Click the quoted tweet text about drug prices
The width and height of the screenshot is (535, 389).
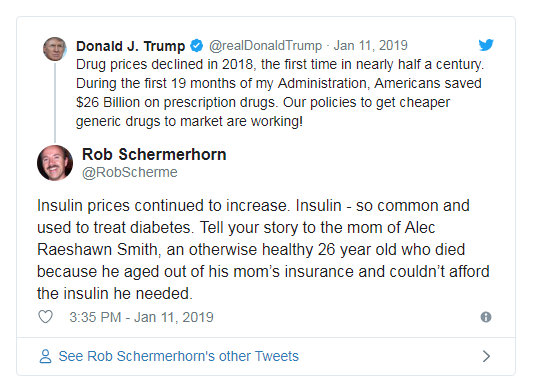[x=280, y=93]
